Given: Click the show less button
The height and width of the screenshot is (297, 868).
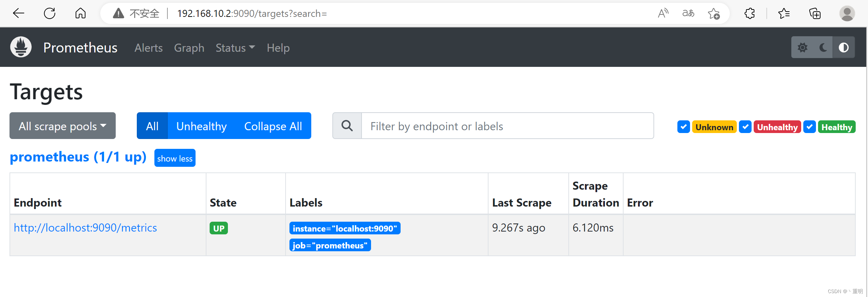Looking at the screenshot, I should coord(175,158).
